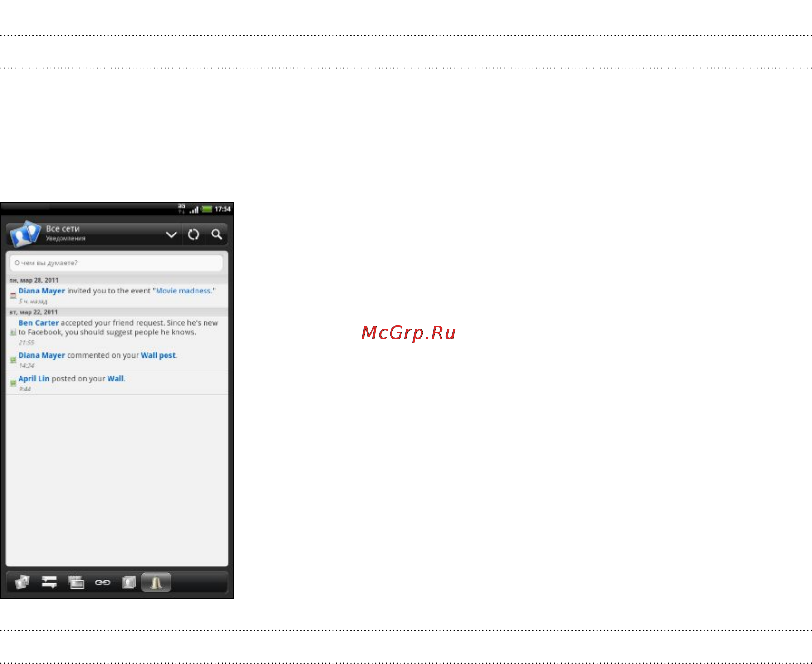
Task: Open the Photos tab
Action: (76, 582)
